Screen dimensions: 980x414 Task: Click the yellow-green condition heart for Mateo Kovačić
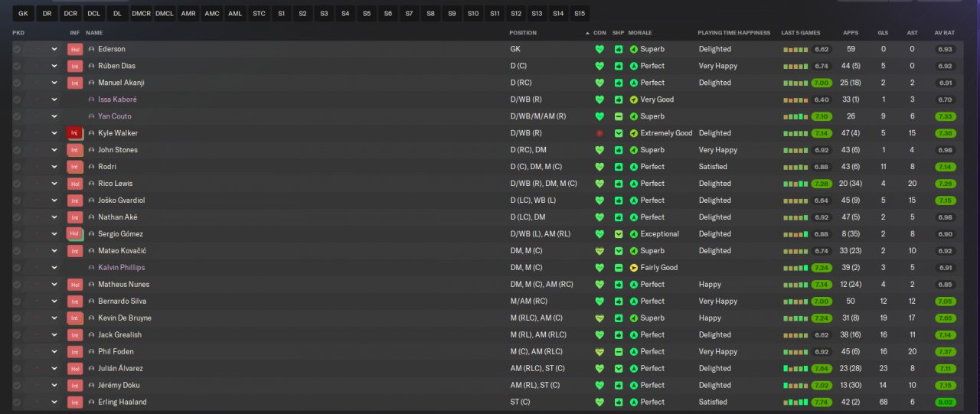[599, 251]
